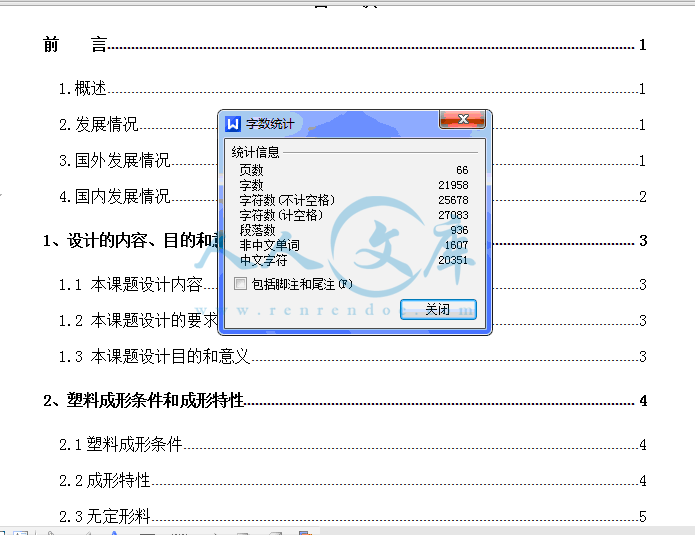Click the WPS icon in word count dialog title
The width and height of the screenshot is (695, 535).
point(233,124)
